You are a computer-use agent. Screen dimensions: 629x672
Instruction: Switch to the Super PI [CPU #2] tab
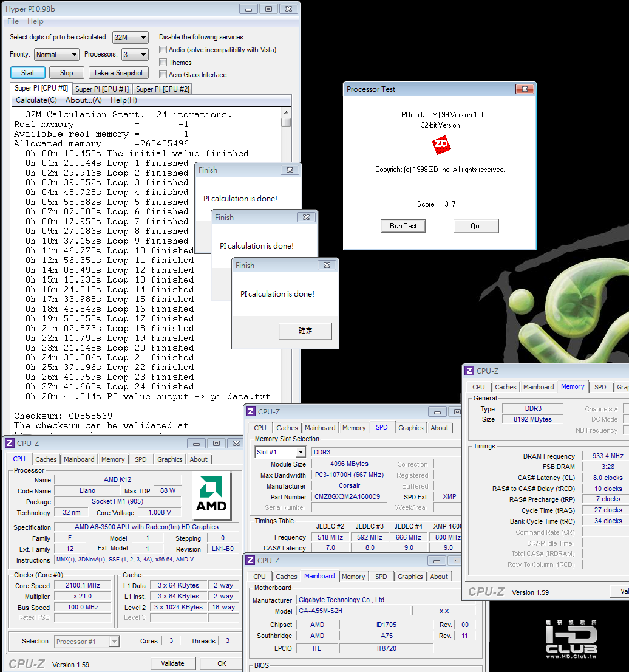coord(162,89)
